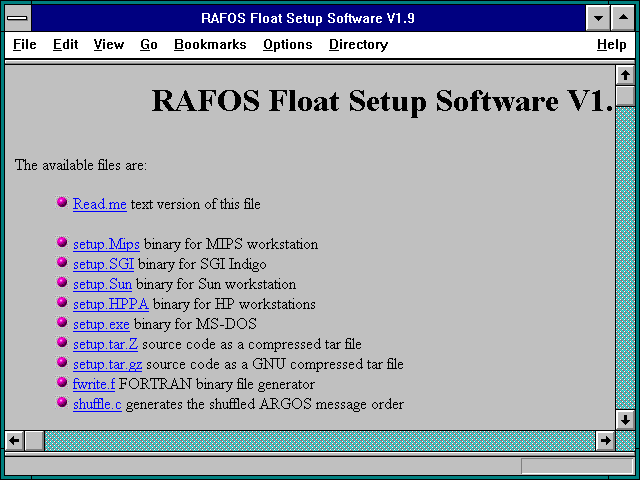Click the text 'FORTRAN binary file generator'
The height and width of the screenshot is (480, 640).
(x=217, y=384)
